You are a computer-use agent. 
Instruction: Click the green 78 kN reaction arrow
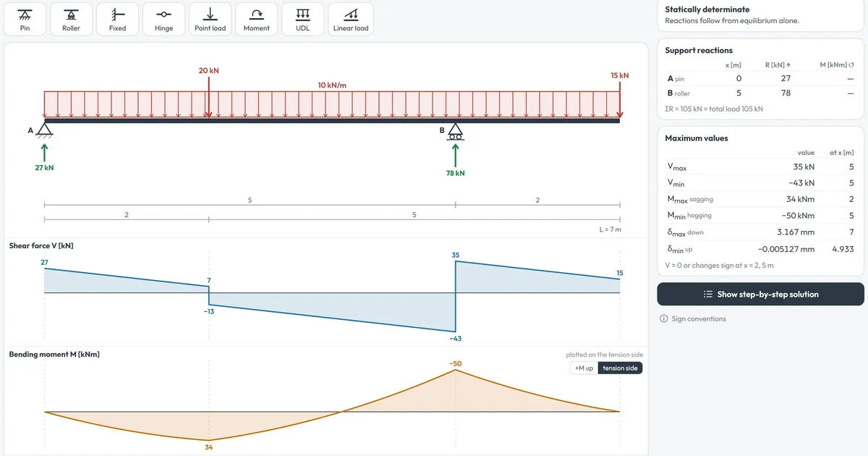click(x=456, y=154)
